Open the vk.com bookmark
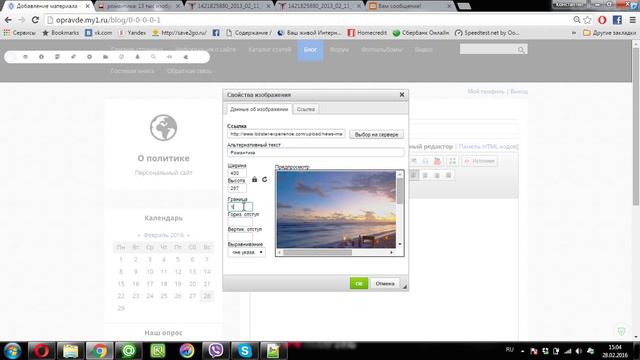640x360 pixels. tap(98, 33)
